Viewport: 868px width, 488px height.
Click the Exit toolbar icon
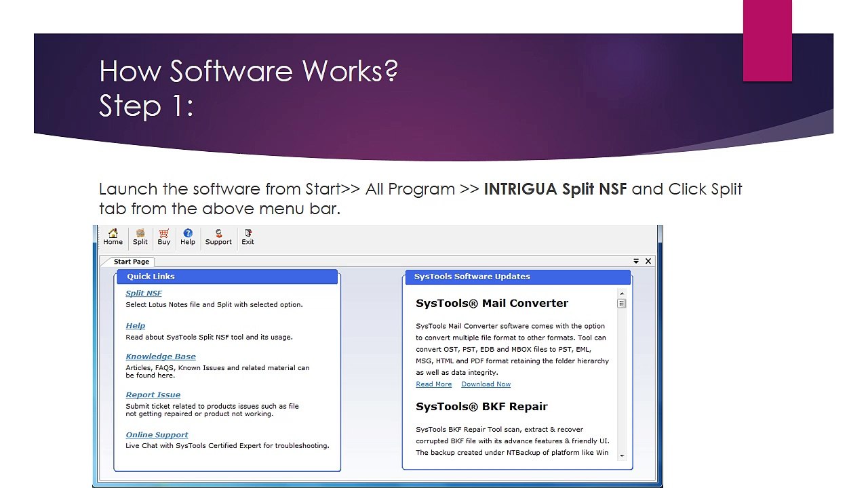pyautogui.click(x=248, y=237)
